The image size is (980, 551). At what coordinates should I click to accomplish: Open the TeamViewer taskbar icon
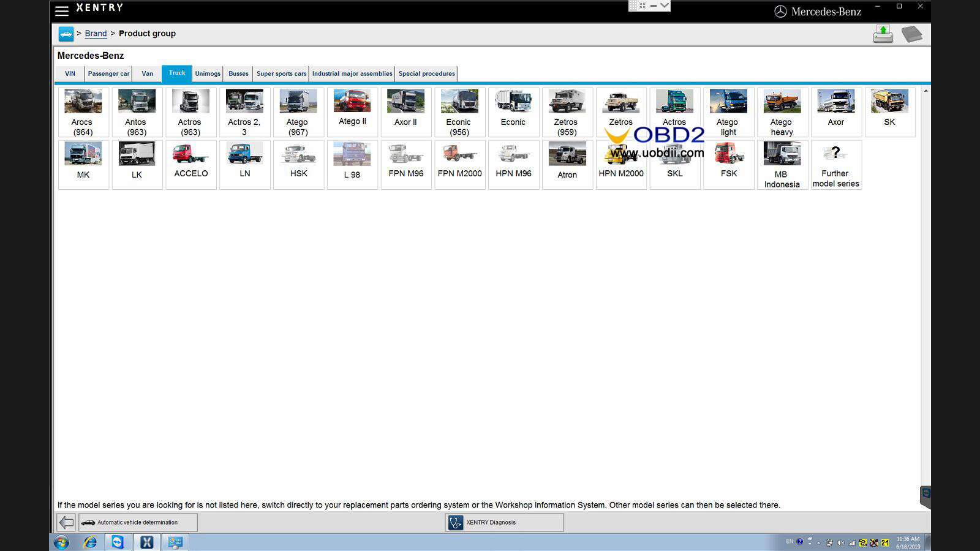[118, 542]
